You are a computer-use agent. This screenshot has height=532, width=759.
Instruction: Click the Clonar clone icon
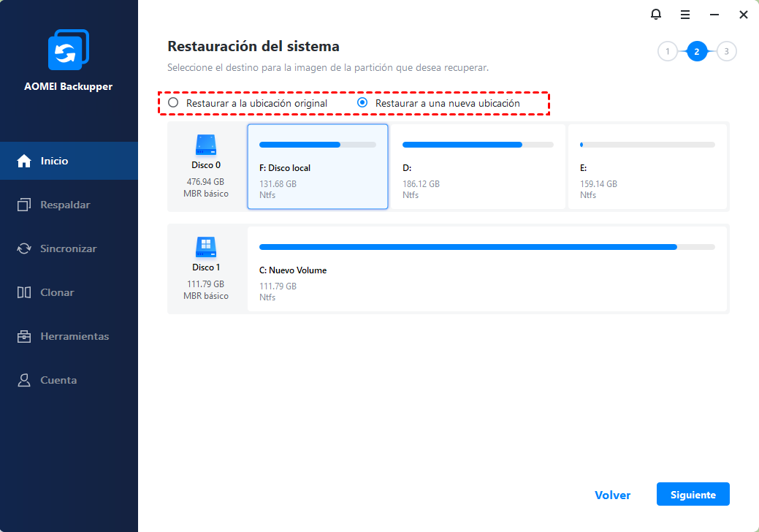(24, 292)
